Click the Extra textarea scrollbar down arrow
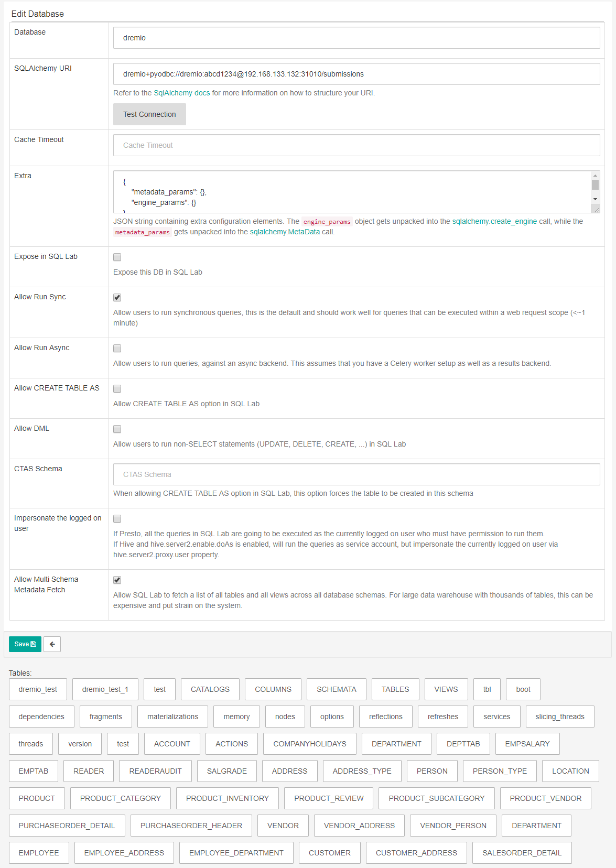Screen dimensions: 616x868 pyautogui.click(x=595, y=199)
